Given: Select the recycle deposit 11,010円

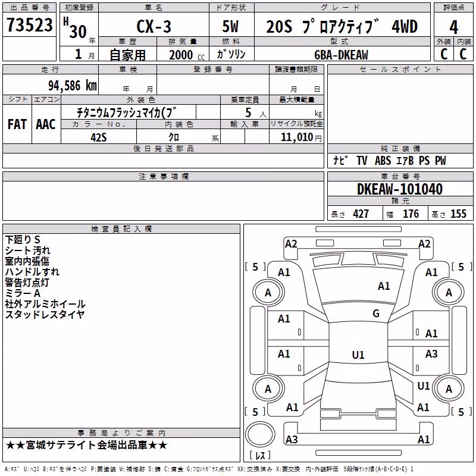Looking at the screenshot, I should point(301,137).
